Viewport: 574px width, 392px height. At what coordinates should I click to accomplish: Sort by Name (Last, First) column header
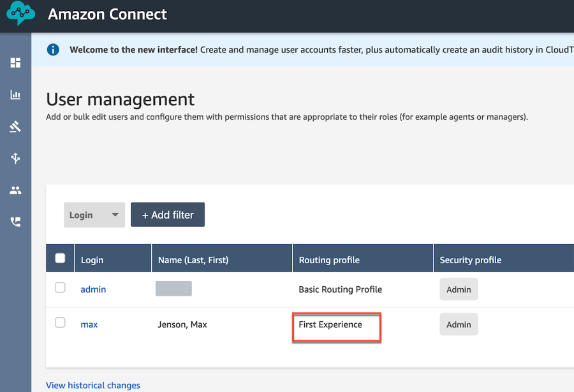coord(222,258)
